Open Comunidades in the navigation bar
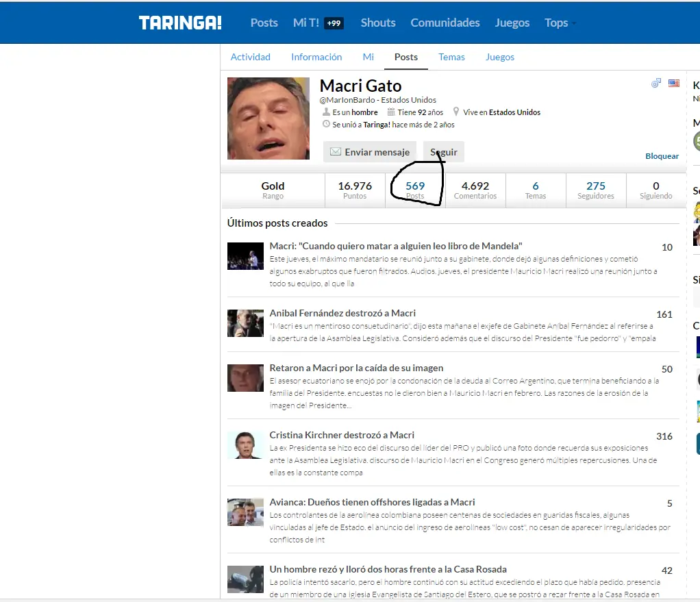Viewport: 700px width, 602px height. (445, 23)
